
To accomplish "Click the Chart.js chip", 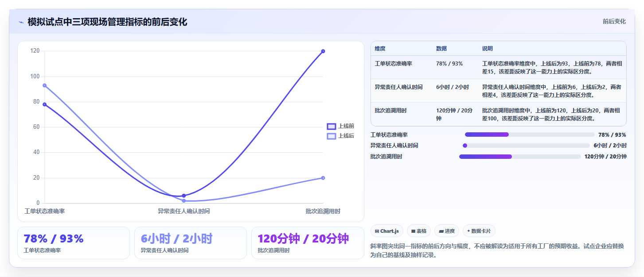I will [386, 231].
